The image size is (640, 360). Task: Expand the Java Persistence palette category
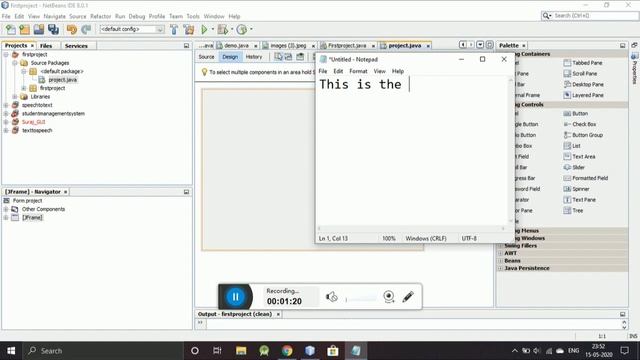tap(500, 268)
